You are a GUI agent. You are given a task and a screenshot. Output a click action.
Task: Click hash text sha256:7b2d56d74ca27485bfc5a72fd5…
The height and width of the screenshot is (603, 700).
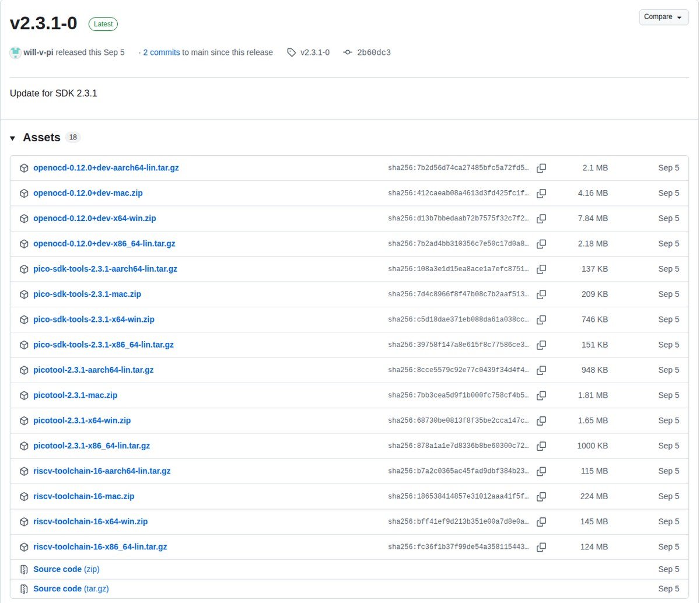pos(459,168)
